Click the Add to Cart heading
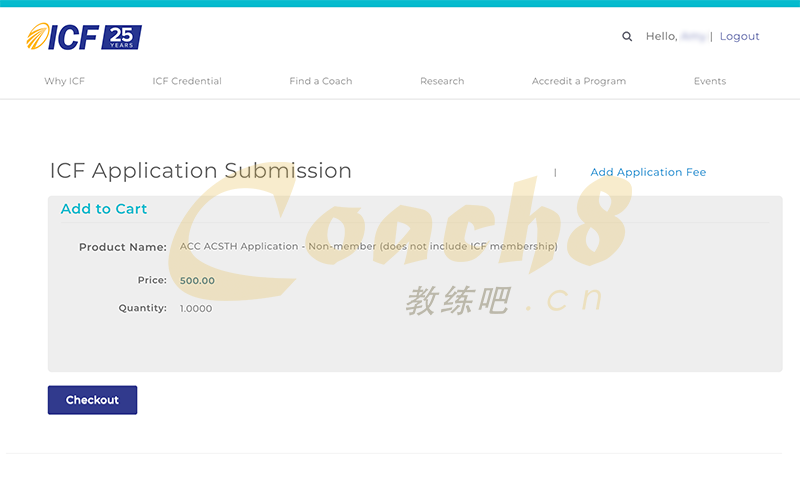 pos(104,209)
